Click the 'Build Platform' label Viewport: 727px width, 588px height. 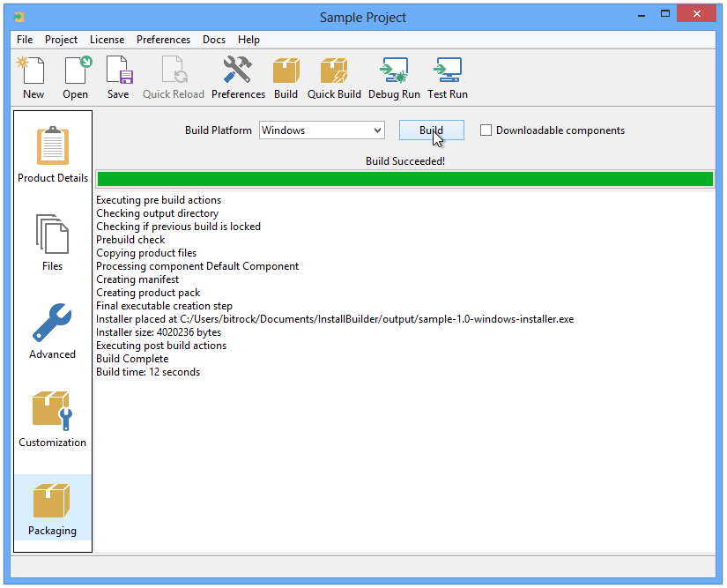(219, 130)
